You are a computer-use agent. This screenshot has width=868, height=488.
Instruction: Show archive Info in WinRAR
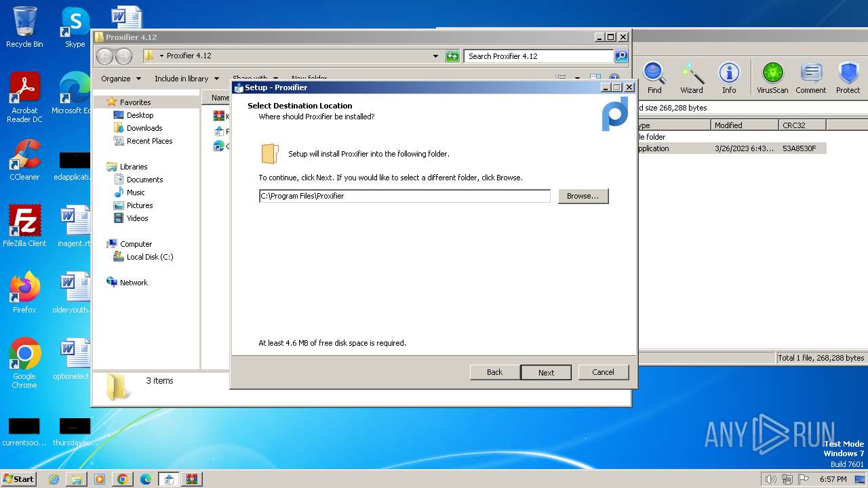729,78
